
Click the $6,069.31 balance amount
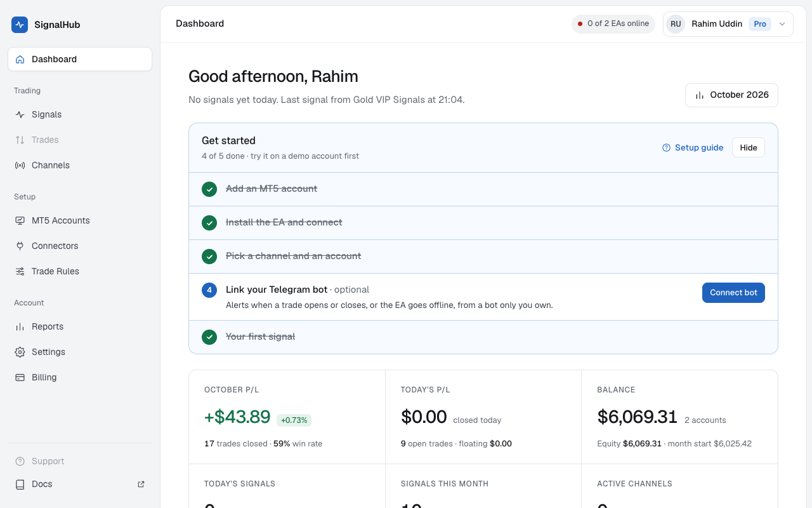(x=638, y=417)
